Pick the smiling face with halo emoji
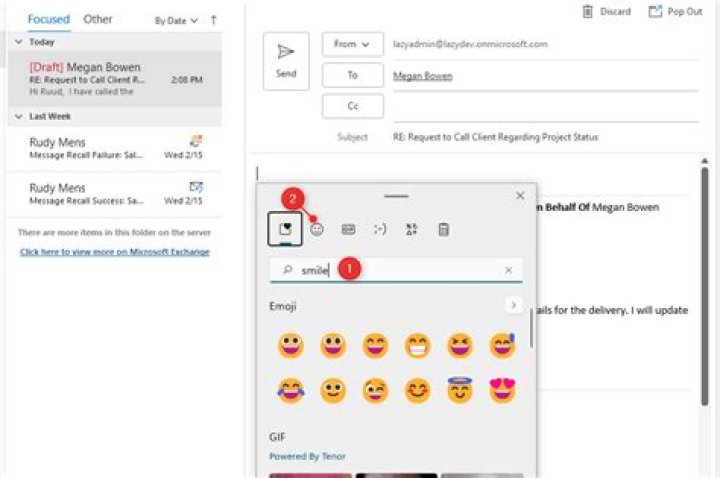The width and height of the screenshot is (720, 478). tap(459, 390)
